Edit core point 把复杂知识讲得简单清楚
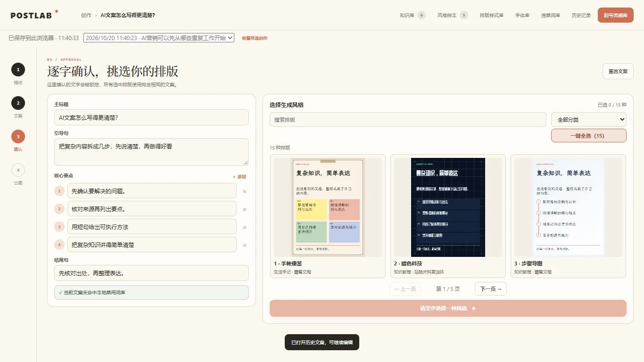644x362 pixels. [x=152, y=245]
